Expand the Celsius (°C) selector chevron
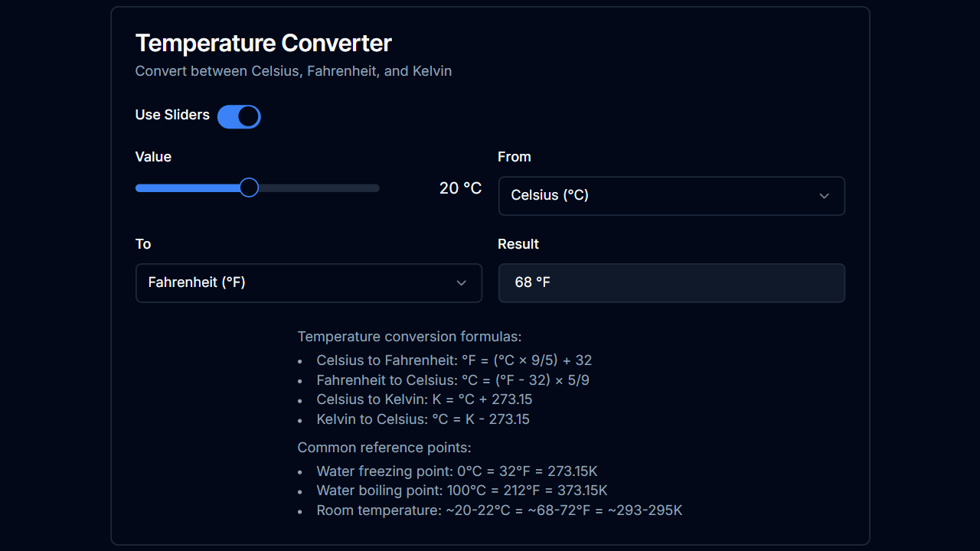The height and width of the screenshot is (551, 980). pos(825,196)
